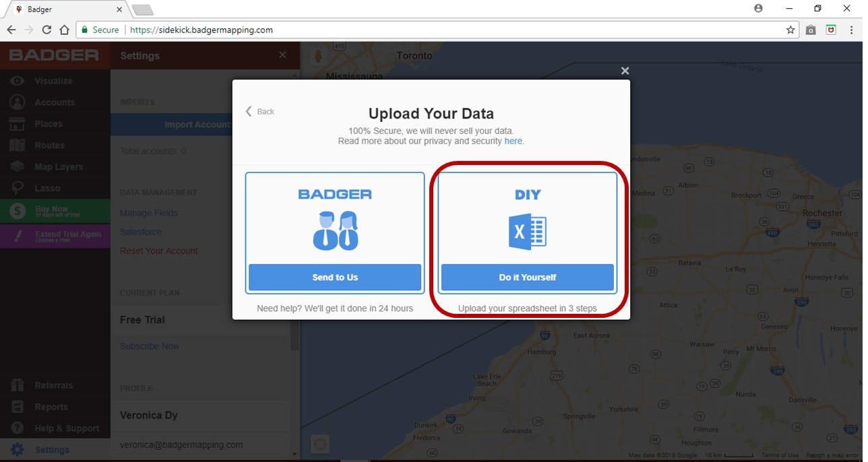Click 'Need help? We'll get it done' text

click(335, 308)
